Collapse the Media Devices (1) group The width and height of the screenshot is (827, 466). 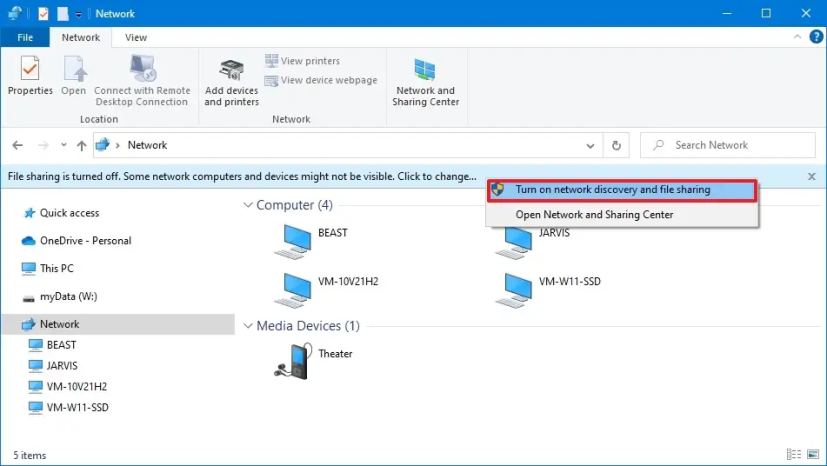248,326
